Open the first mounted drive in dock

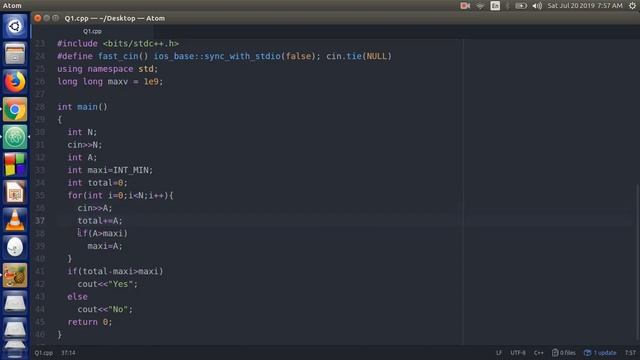pyautogui.click(x=15, y=302)
